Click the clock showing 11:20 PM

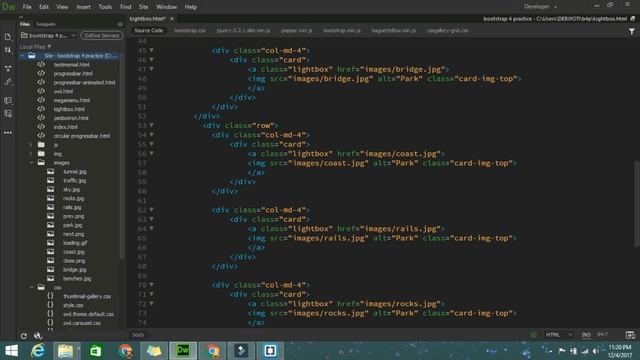click(x=620, y=347)
